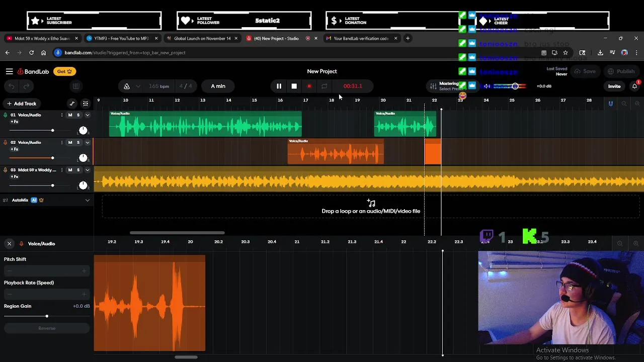Click the yellow Get membership button
The image size is (644, 362).
tap(64, 71)
